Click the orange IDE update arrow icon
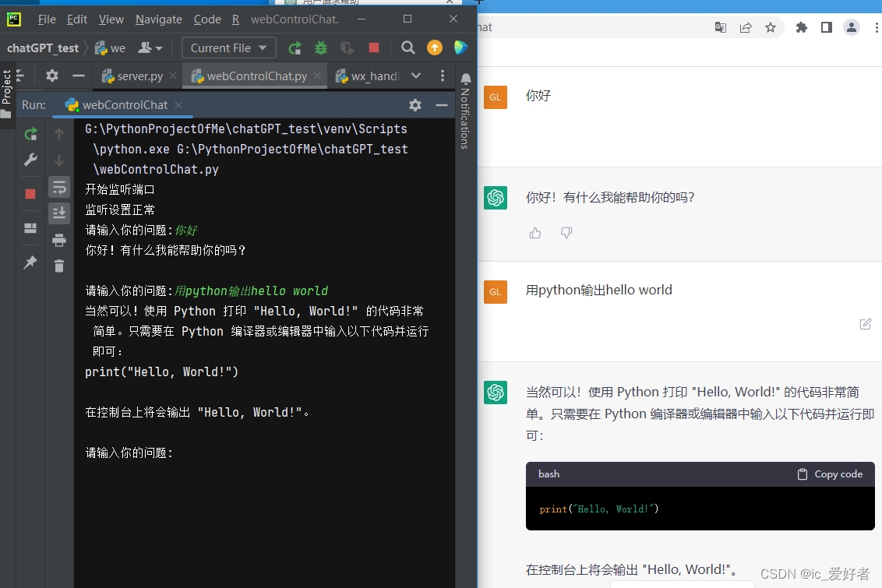882x588 pixels. click(435, 48)
